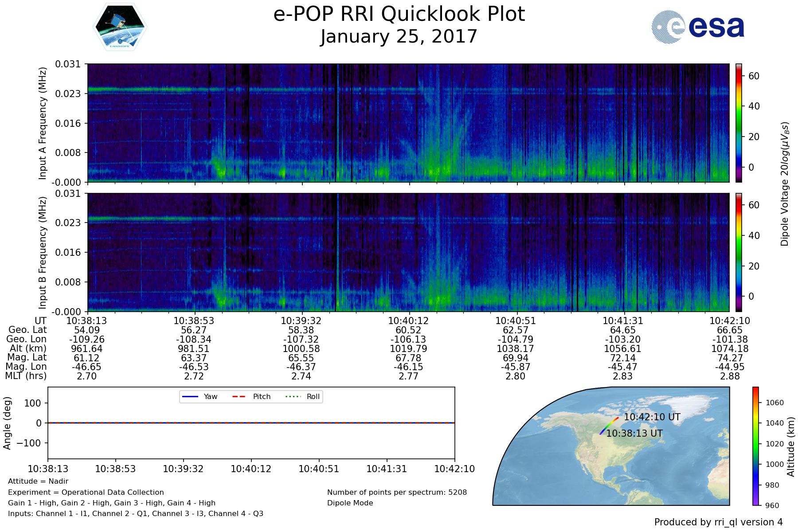Click the Input B frequency spectrogram
This screenshot has height=532, width=798.
(408, 252)
